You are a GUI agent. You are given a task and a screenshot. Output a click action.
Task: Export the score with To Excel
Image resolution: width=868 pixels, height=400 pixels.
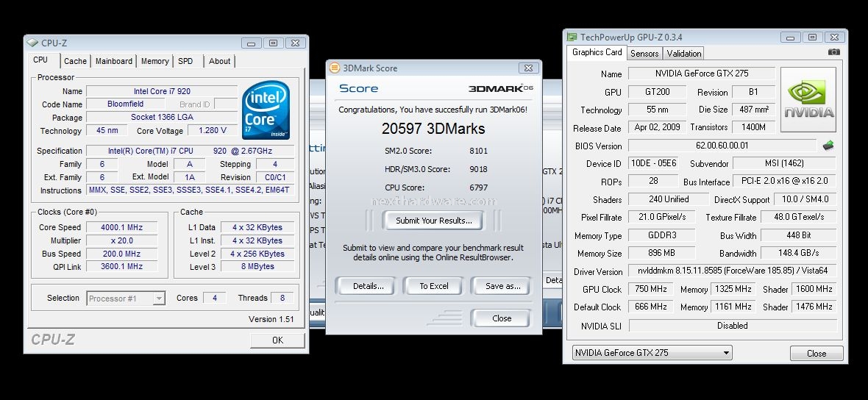434,286
